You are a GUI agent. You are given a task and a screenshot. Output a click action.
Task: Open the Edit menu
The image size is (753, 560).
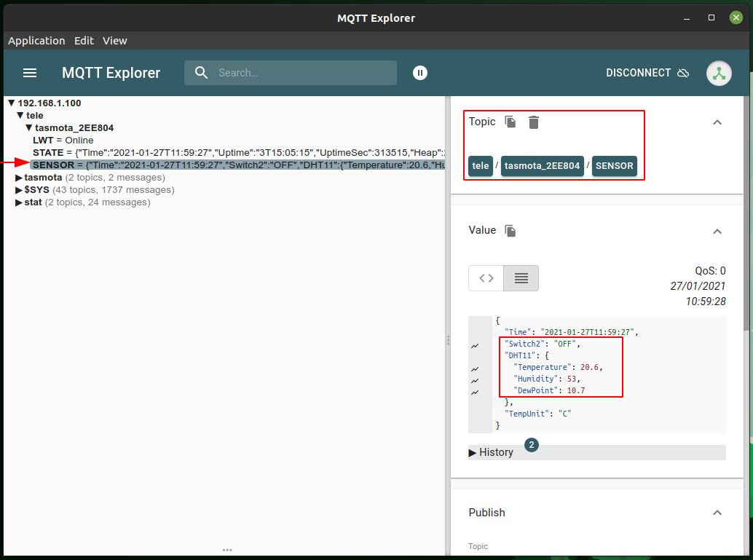pos(84,41)
